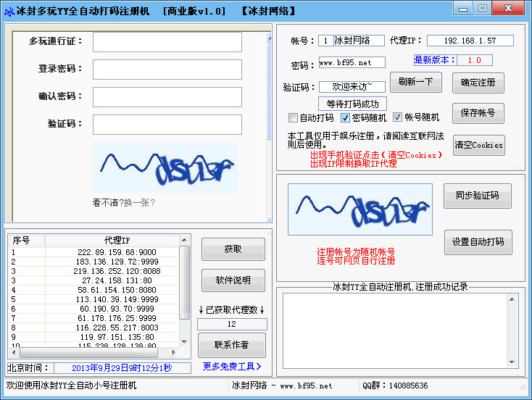Click the 密码 field showing www.bf95.net

point(352,62)
